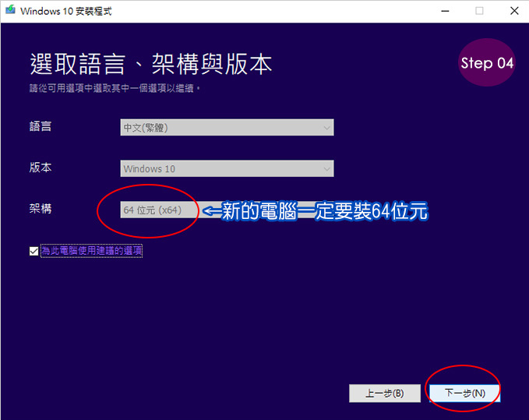Viewport: 529px width, 420px height.
Task: Click the 下一步(N) button
Action: [x=464, y=393]
